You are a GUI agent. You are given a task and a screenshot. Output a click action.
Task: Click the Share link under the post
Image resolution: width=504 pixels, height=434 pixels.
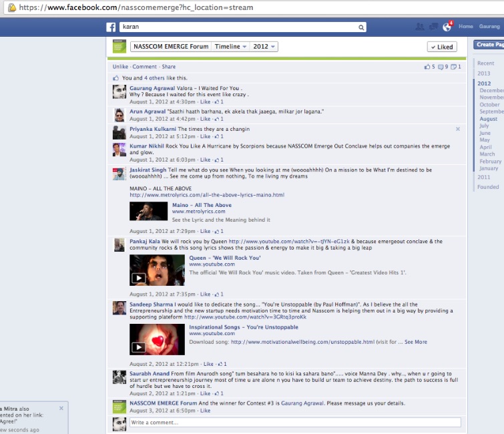tap(168, 67)
